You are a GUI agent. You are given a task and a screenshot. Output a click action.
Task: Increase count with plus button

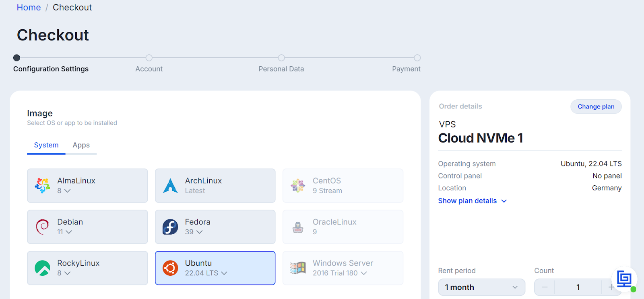pos(611,287)
